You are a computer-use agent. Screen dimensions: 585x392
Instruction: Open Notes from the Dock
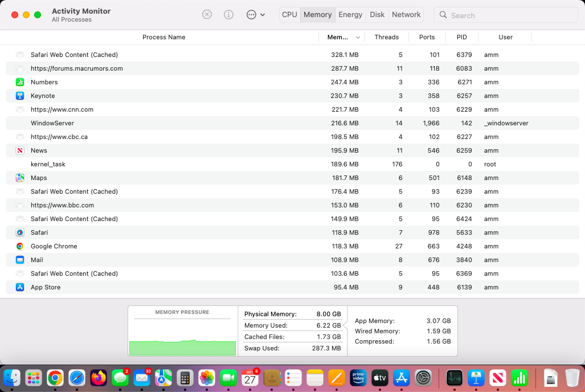pyautogui.click(x=315, y=378)
